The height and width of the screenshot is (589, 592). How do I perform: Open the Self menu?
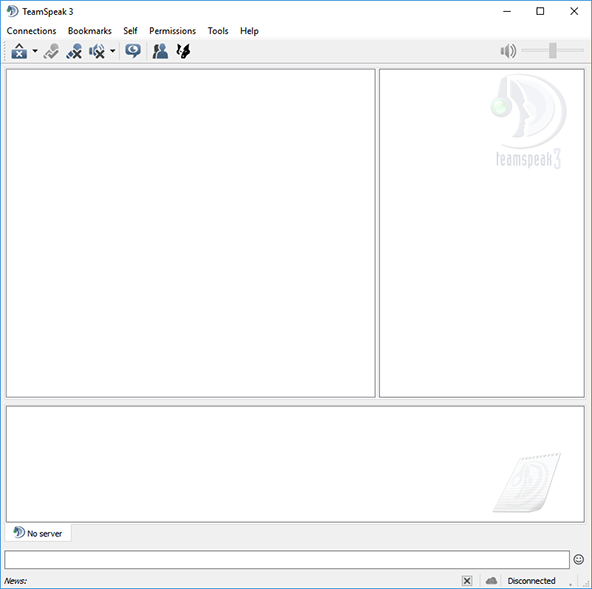(130, 31)
